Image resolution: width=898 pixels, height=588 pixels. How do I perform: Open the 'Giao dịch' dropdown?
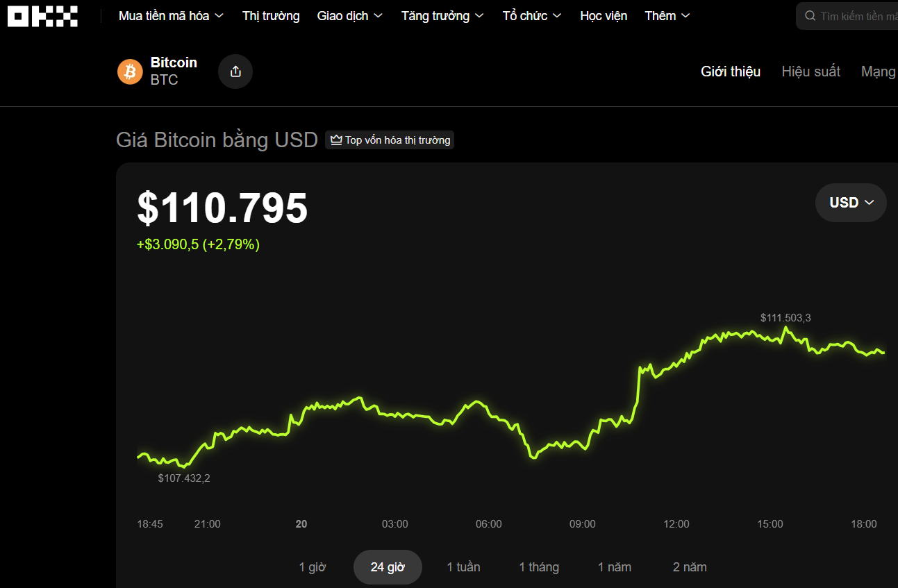tap(349, 15)
